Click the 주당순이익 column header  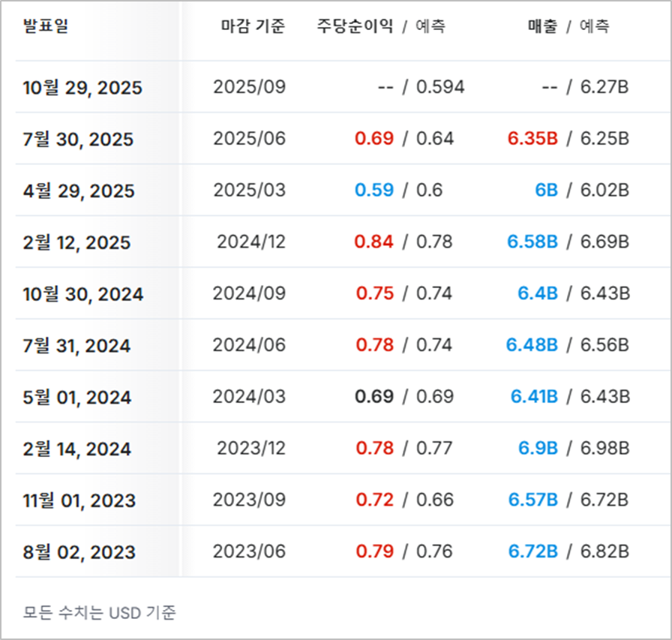(355, 26)
